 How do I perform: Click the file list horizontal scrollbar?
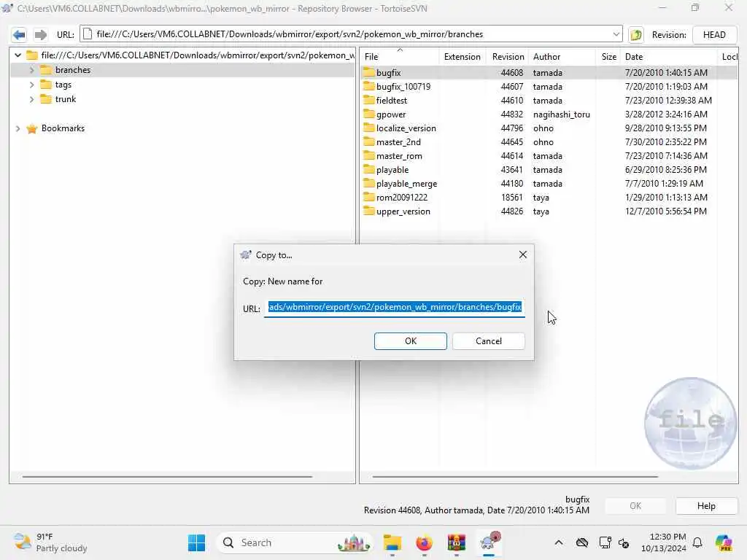tap(514, 476)
